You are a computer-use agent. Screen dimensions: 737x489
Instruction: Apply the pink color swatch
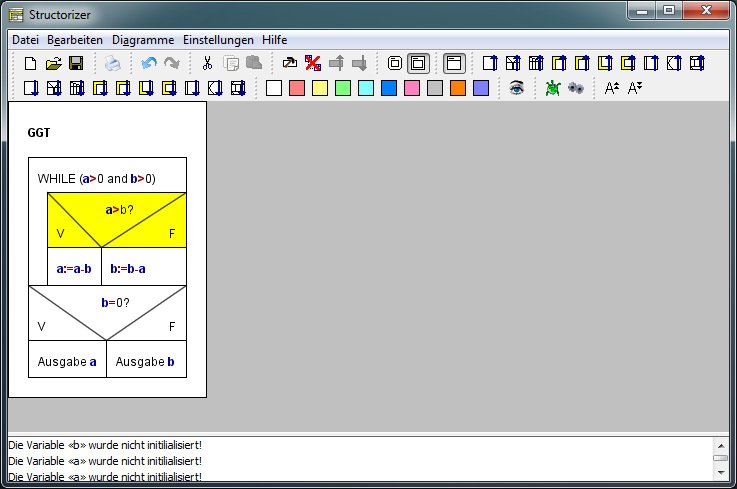click(412, 88)
